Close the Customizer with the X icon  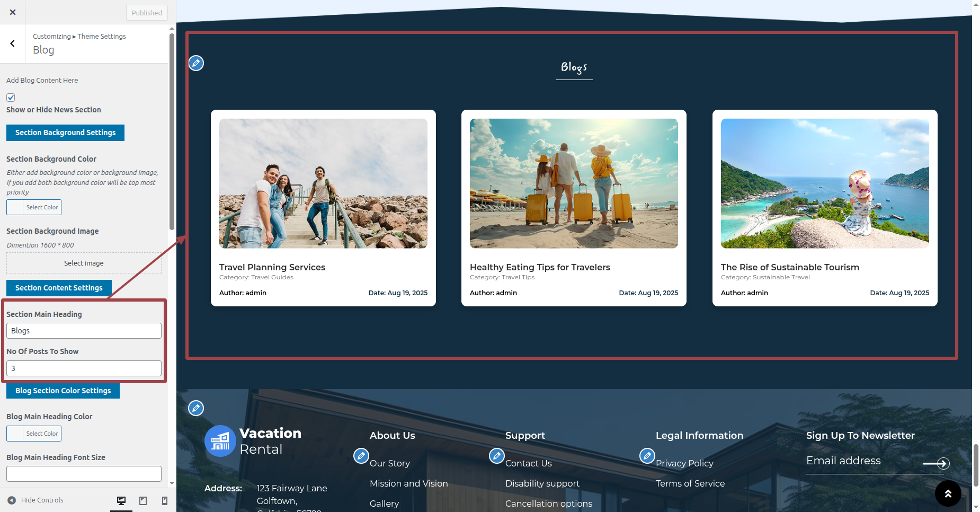[13, 12]
